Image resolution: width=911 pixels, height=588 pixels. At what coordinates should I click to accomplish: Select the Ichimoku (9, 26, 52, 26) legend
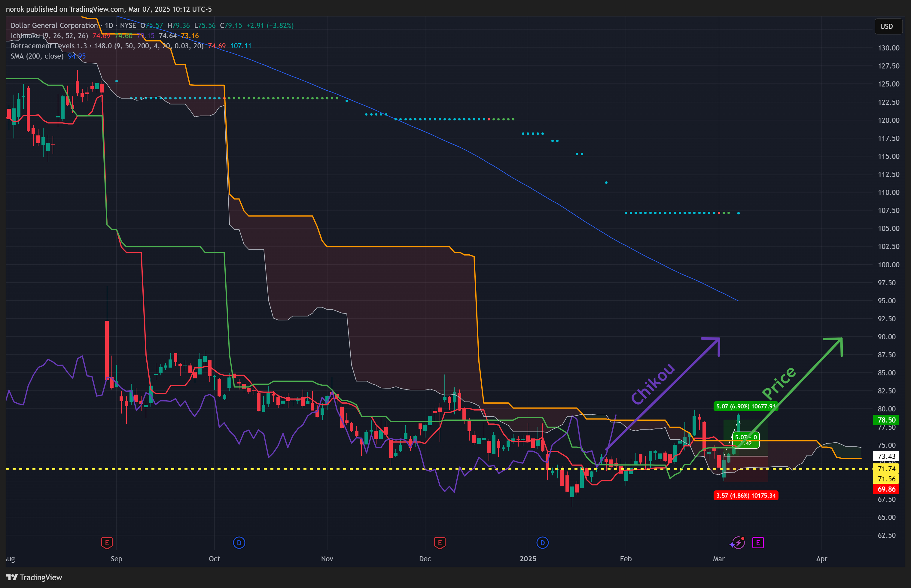(x=49, y=36)
